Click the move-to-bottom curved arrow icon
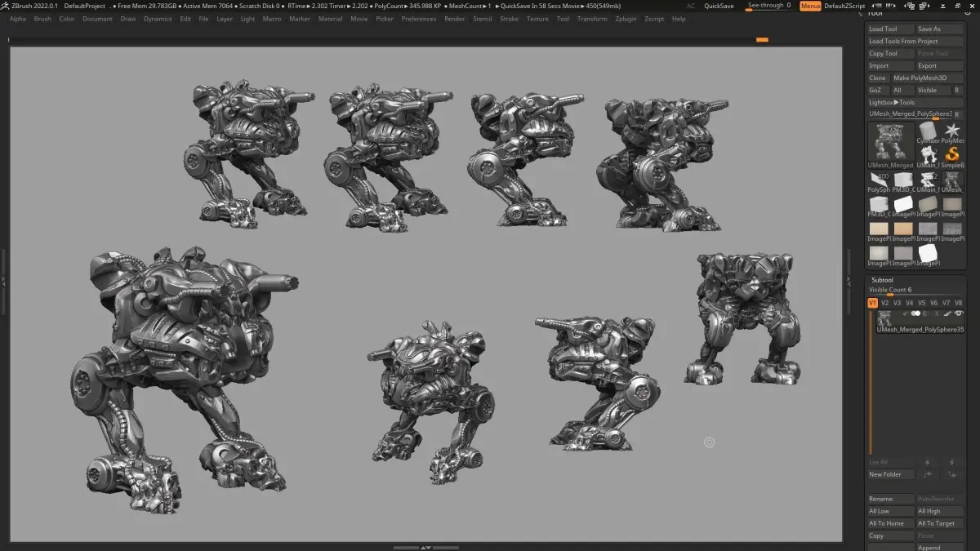The width and height of the screenshot is (980, 551). pos(952,474)
